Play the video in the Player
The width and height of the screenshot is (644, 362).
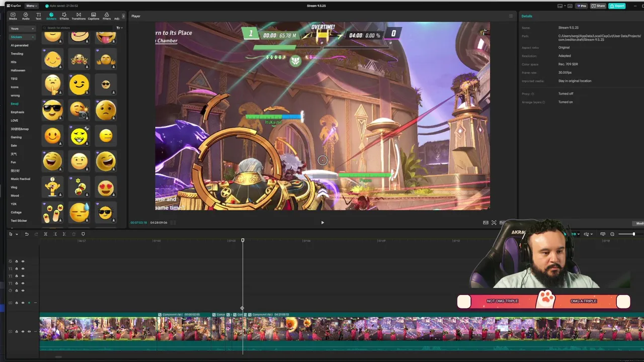(323, 222)
